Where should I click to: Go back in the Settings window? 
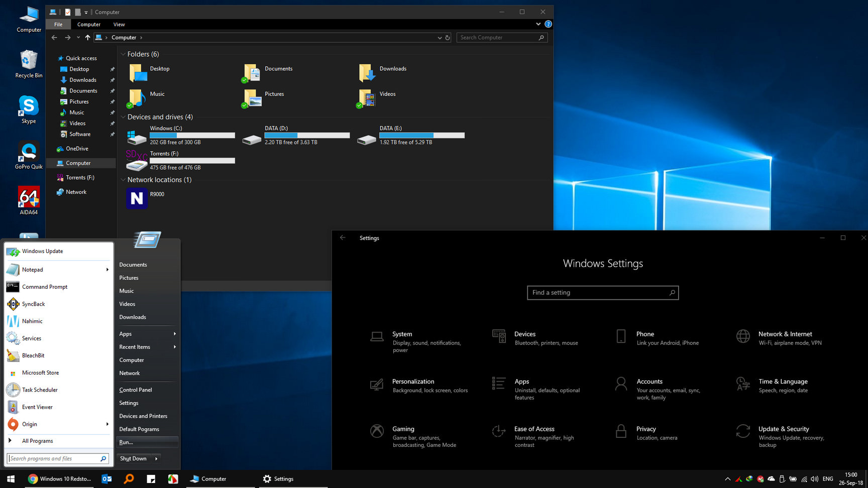343,238
